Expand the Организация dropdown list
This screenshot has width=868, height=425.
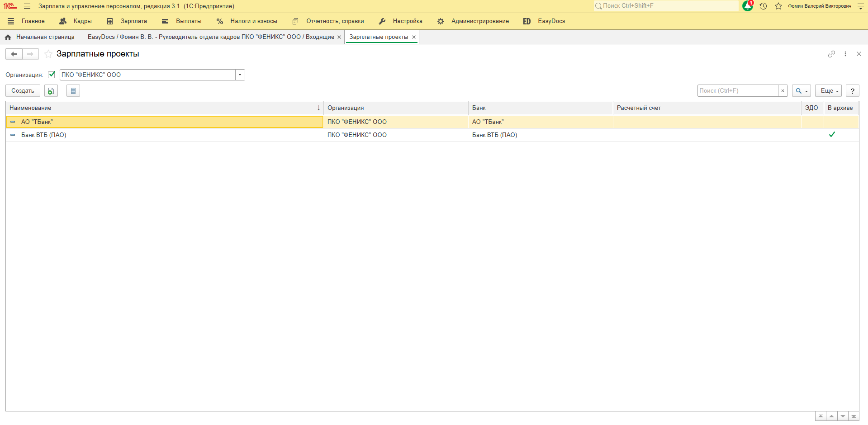[240, 75]
